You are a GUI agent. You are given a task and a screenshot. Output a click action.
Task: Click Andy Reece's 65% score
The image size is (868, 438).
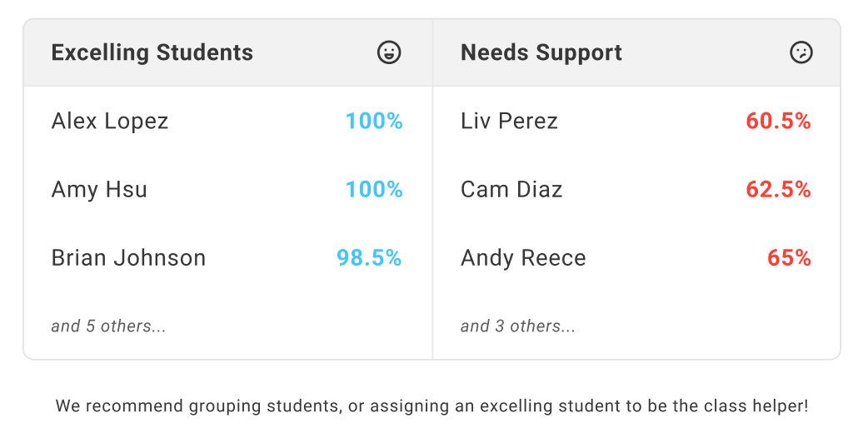tap(789, 258)
